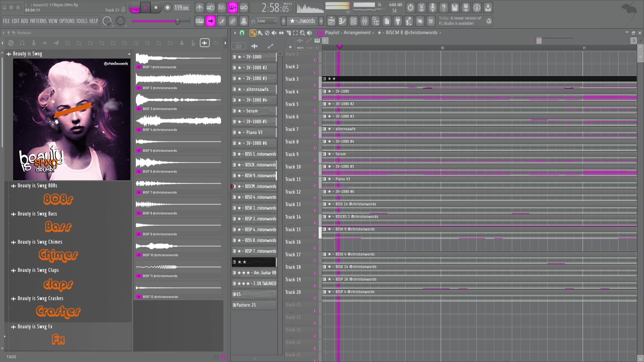Screen dimensions: 644x362
Task: Click the playlist playhead marker
Action: (x=339, y=47)
